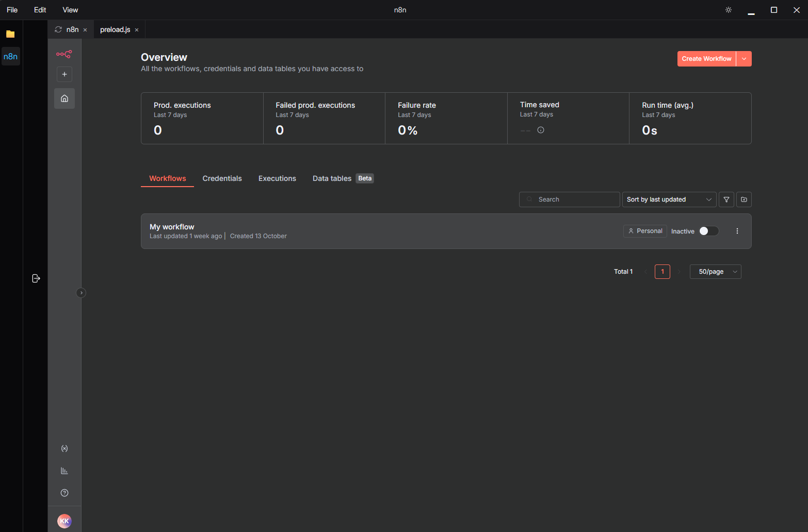808x532 pixels.
Task: Close the n8n tab
Action: 85,30
